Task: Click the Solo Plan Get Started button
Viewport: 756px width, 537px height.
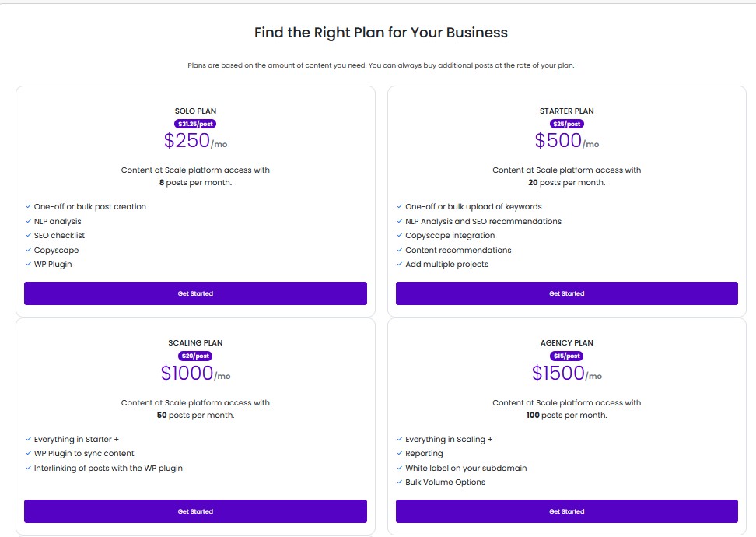Action: pyautogui.click(x=195, y=293)
